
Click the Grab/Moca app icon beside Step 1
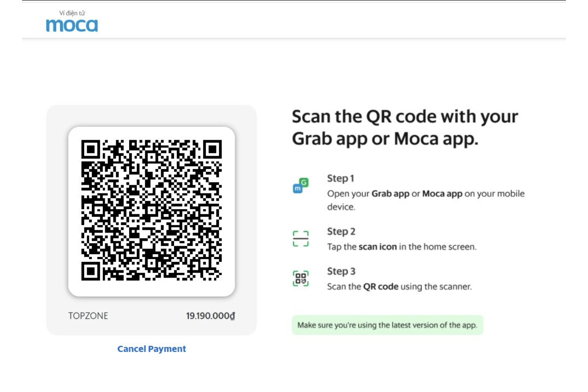pyautogui.click(x=301, y=186)
